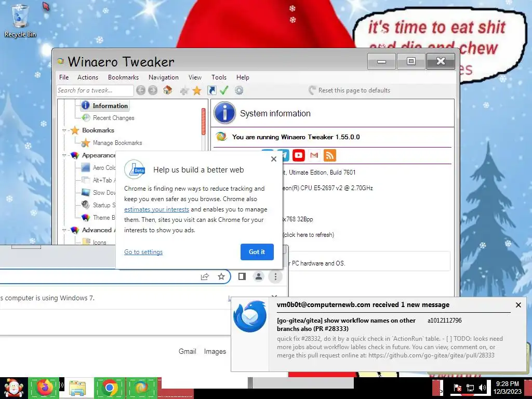This screenshot has height=399, width=532.
Task: Open the Navigation menu
Action: click(x=163, y=77)
